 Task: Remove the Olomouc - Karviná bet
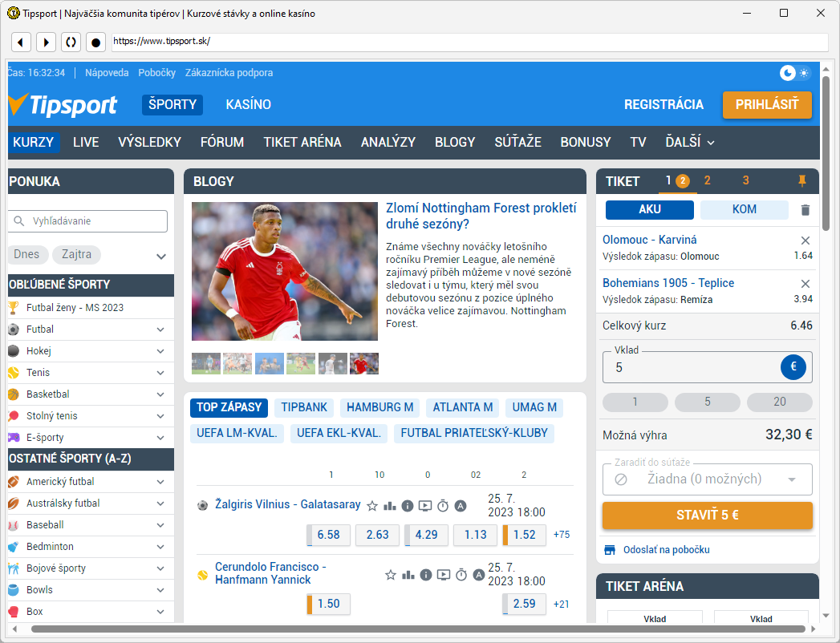point(806,241)
